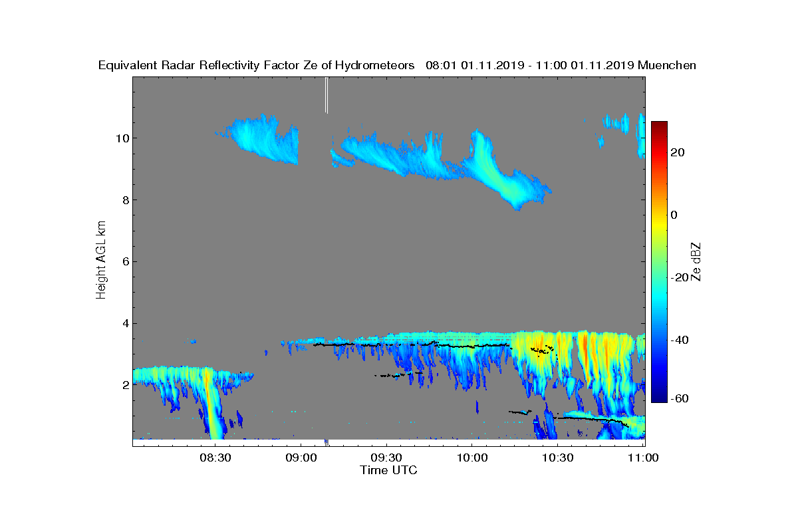The height and width of the screenshot is (532, 798).
Task: Click the y-axis tick label '8'
Action: (x=124, y=199)
